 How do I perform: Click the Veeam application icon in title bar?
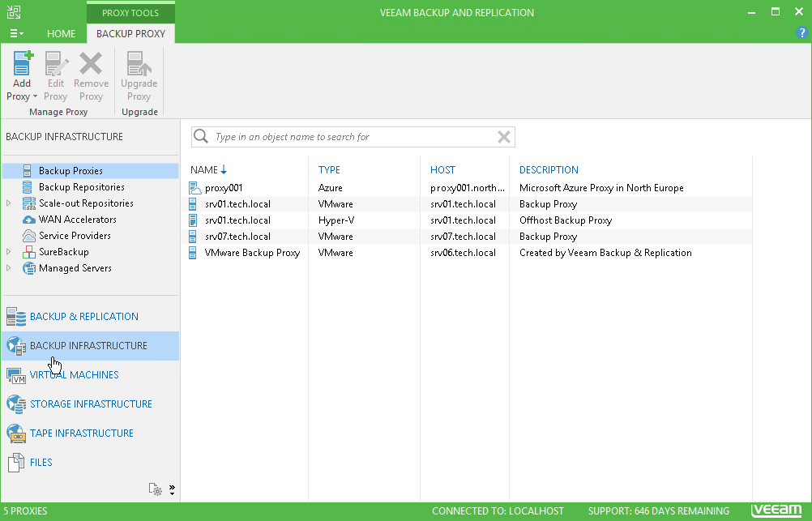pyautogui.click(x=14, y=12)
